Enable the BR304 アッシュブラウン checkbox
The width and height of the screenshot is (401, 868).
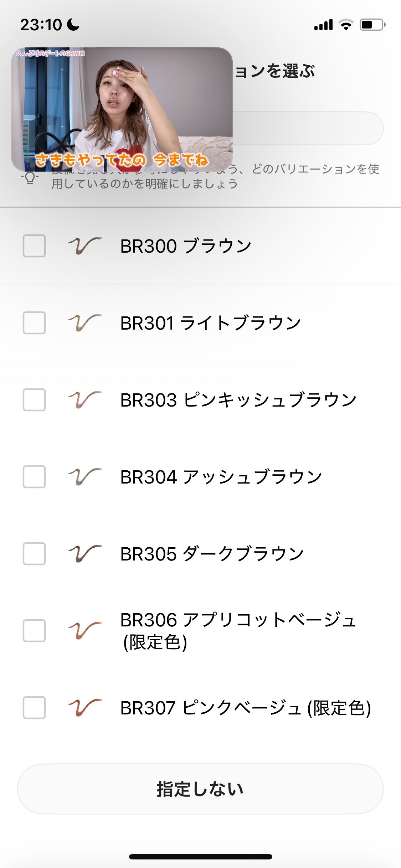(x=34, y=477)
